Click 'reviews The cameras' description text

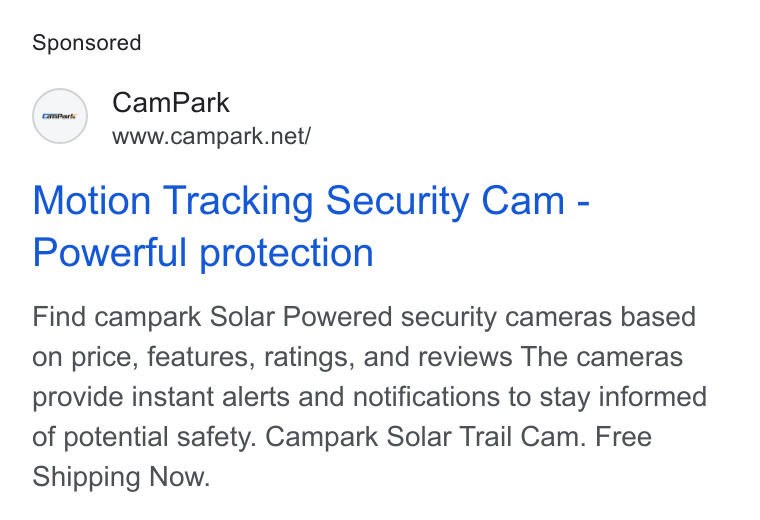551,358
